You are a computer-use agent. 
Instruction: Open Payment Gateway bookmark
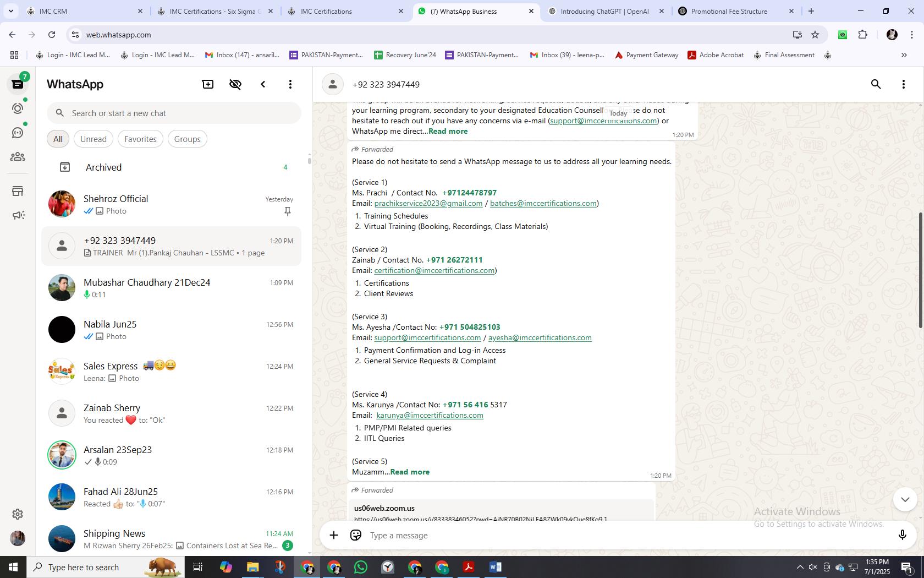click(646, 55)
